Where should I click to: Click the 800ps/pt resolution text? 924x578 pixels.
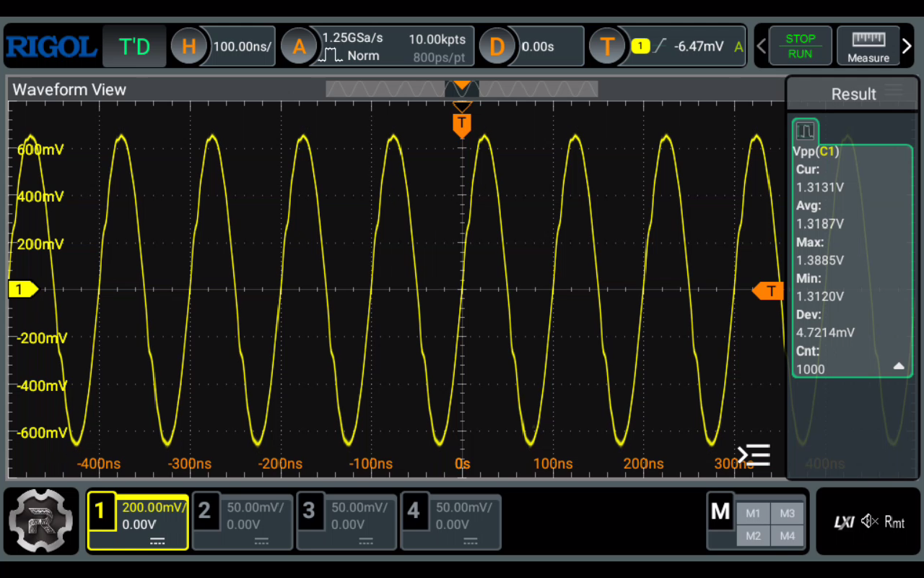(439, 57)
